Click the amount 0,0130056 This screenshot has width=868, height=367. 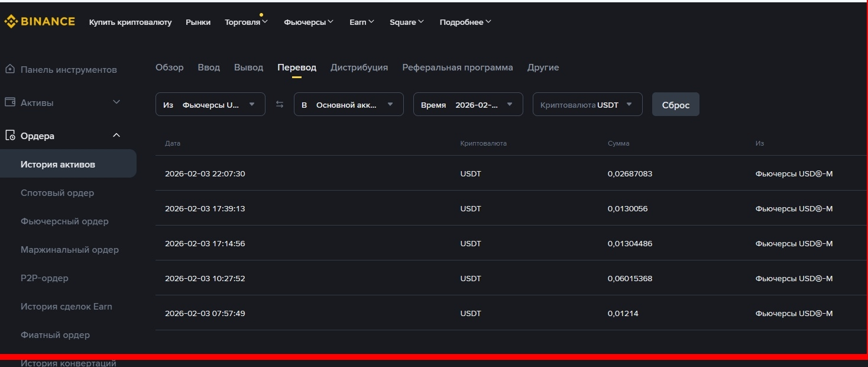(x=627, y=209)
